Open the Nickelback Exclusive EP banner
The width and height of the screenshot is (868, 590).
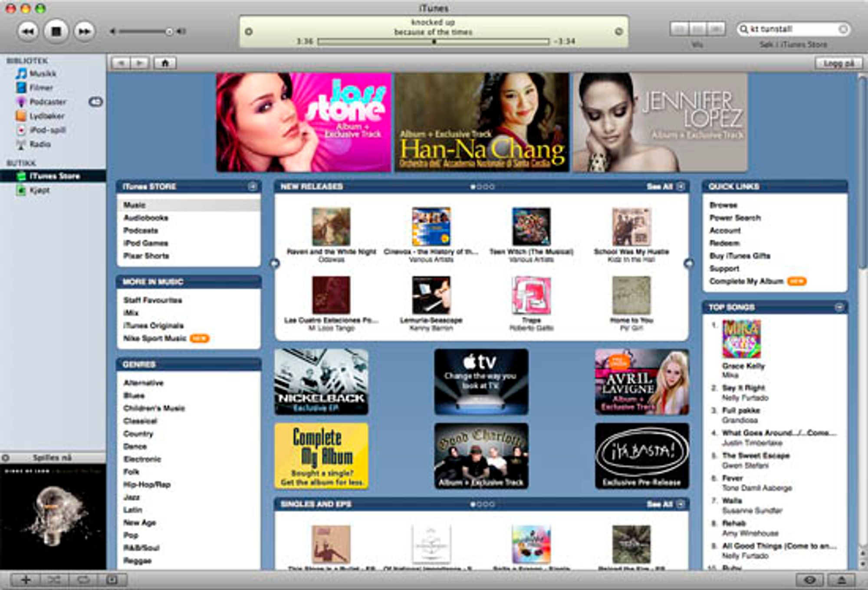322,382
